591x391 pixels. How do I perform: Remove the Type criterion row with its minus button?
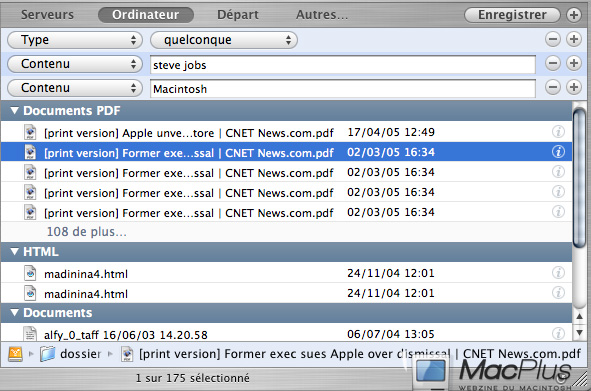(553, 39)
